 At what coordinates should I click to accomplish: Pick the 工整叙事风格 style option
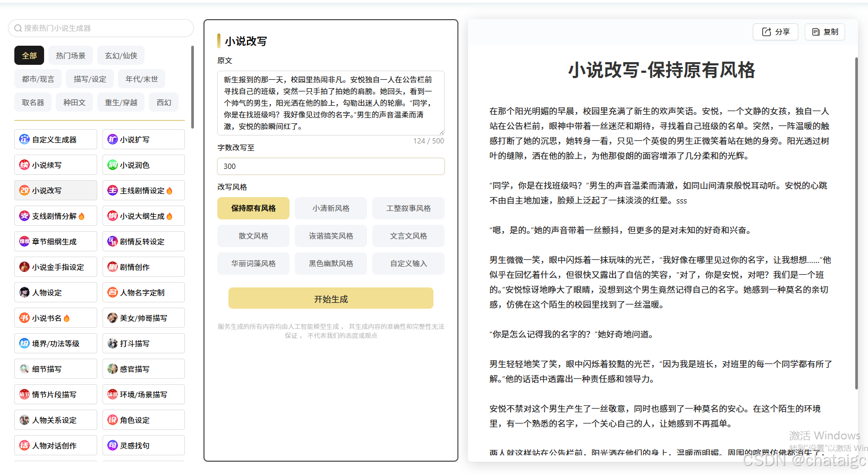[x=409, y=208]
